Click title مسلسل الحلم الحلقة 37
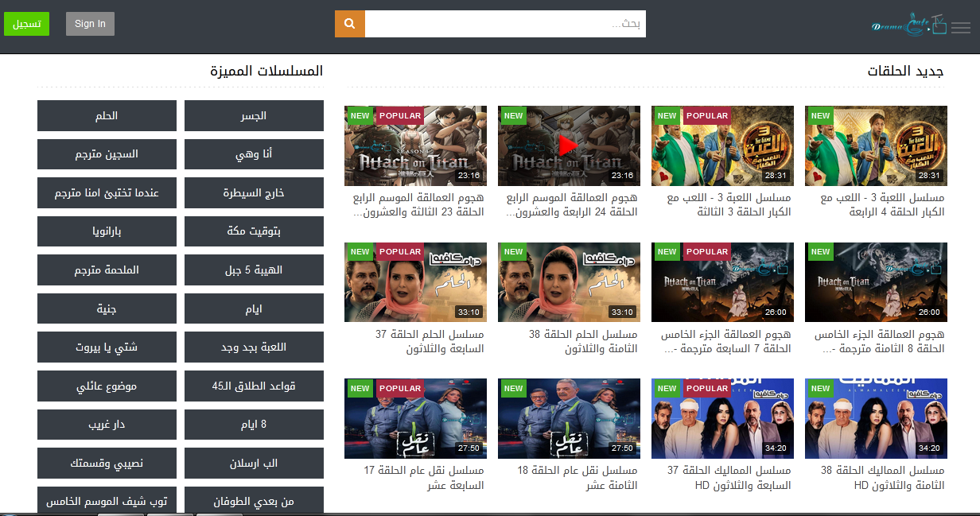 coord(430,342)
